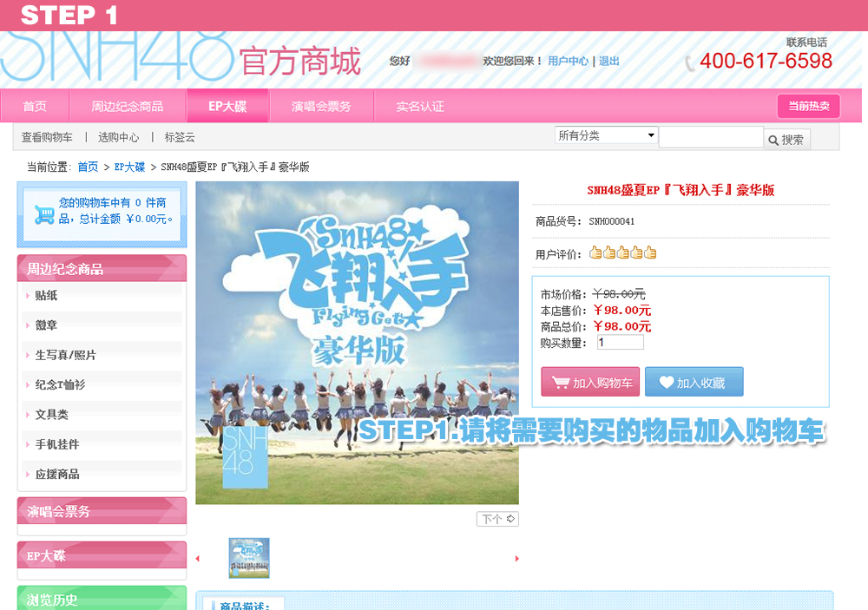Open the 选购中心 link
This screenshot has height=610, width=868.
(118, 137)
